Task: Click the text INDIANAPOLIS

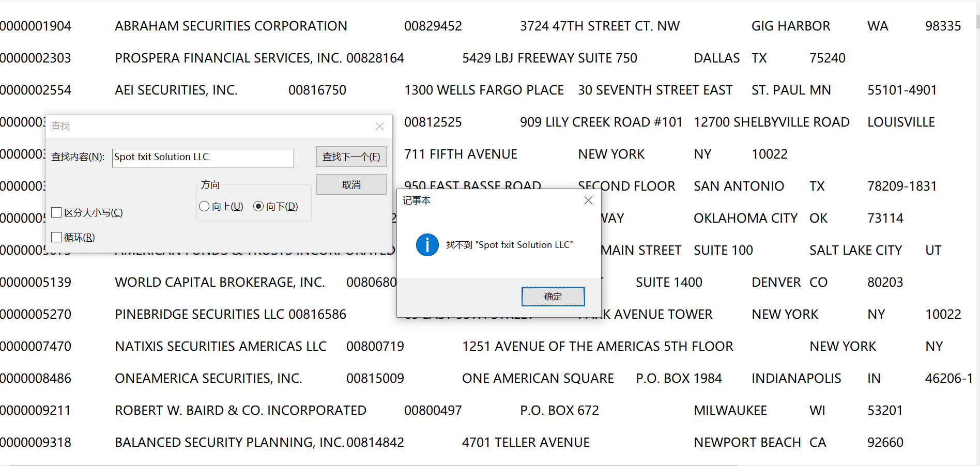Action: tap(796, 378)
